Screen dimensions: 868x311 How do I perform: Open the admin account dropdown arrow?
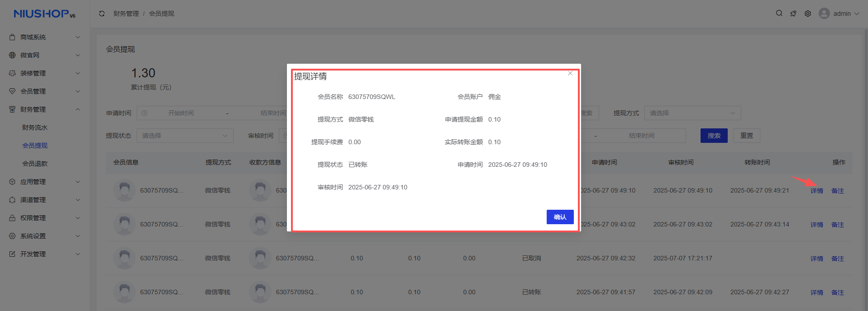pyautogui.click(x=857, y=14)
